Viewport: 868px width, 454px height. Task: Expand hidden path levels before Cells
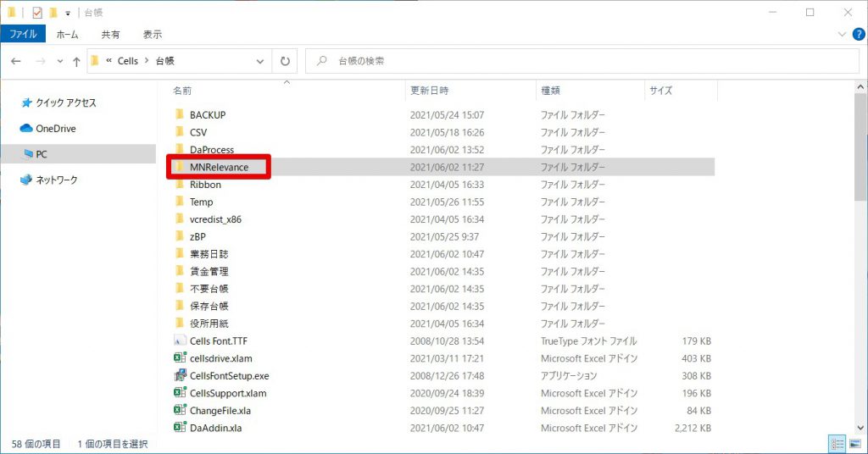click(108, 61)
